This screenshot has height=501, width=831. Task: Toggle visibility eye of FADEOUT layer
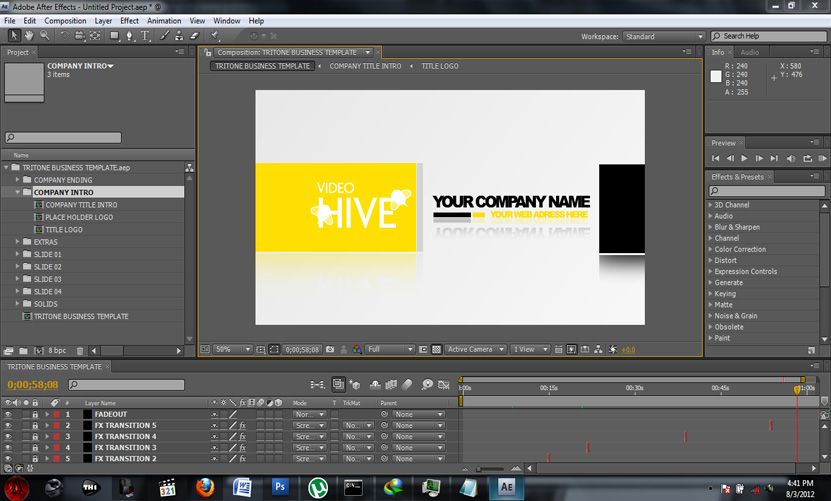click(x=8, y=414)
